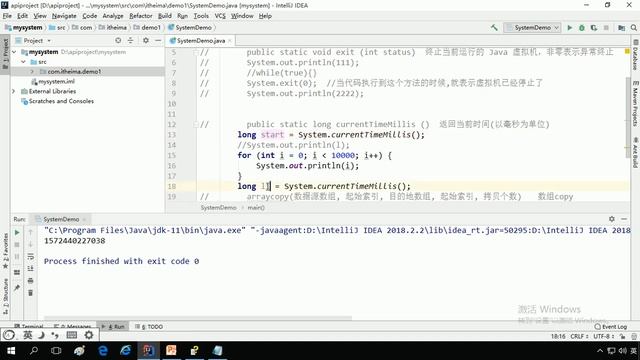Open Project Structure from the top toolbar
The image size is (640, 360).
pos(621,27)
